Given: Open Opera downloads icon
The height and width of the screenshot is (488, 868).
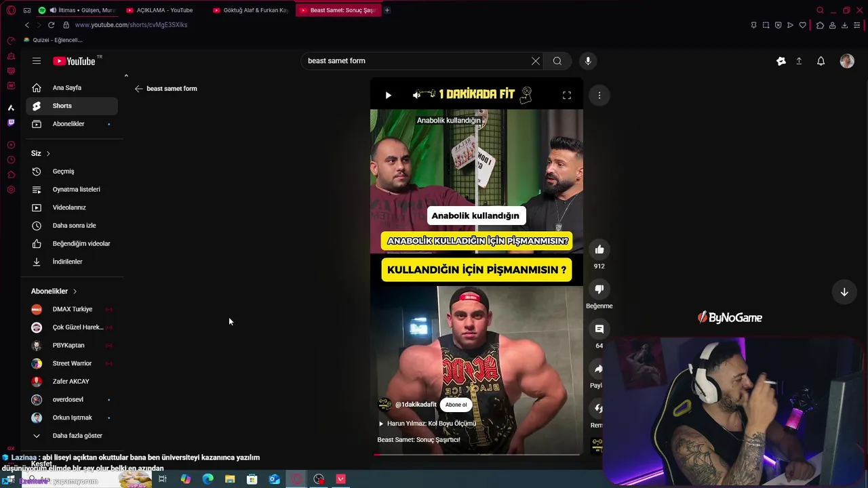Looking at the screenshot, I should coord(844,25).
